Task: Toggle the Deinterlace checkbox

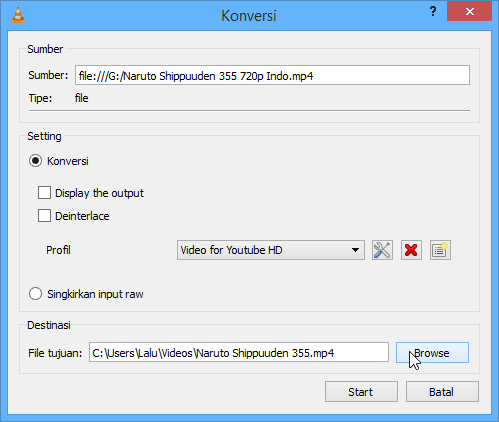Action: (44, 216)
